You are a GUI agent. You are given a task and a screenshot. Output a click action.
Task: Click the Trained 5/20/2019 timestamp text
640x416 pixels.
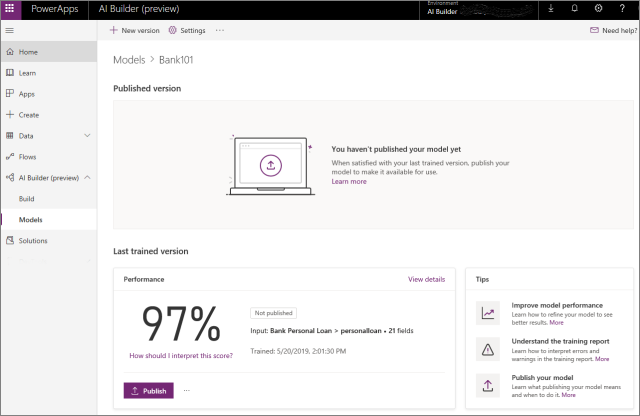(298, 351)
